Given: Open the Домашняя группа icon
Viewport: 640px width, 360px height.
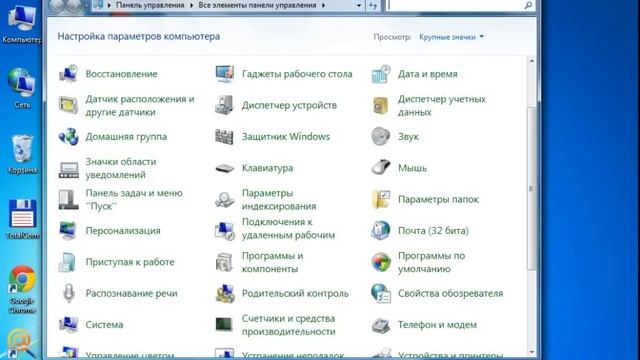Looking at the screenshot, I should click(x=68, y=137).
